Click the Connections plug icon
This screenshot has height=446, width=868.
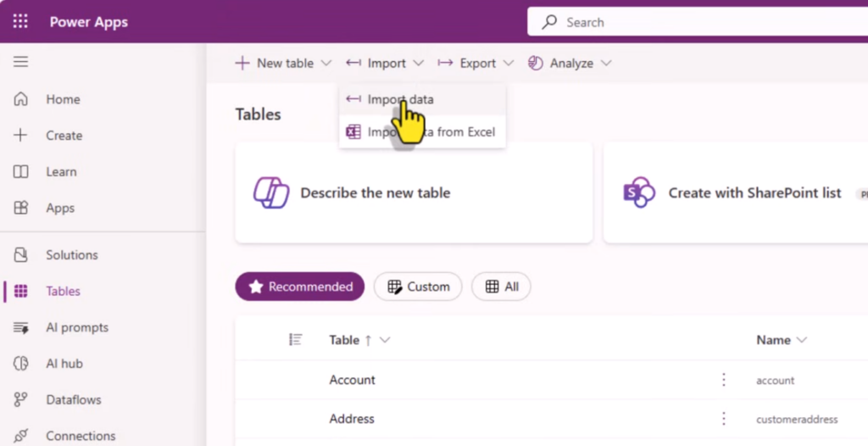coord(20,436)
